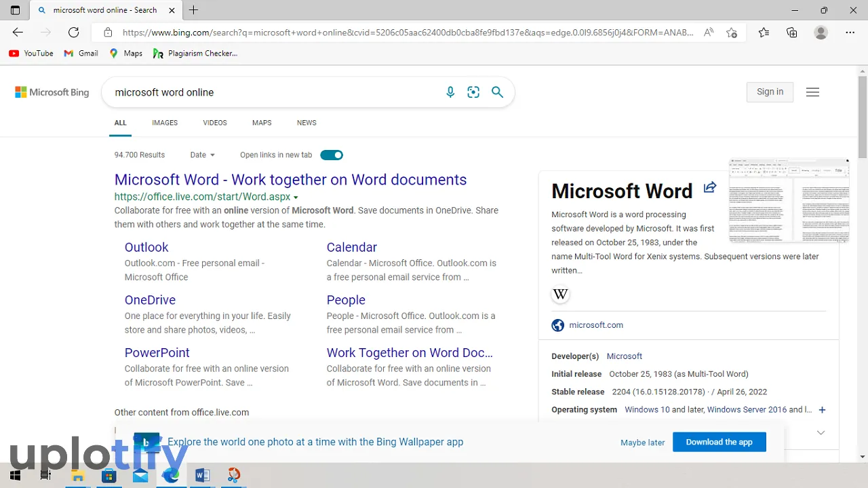This screenshot has width=868, height=488.
Task: Add this page to favorites
Action: tap(731, 33)
